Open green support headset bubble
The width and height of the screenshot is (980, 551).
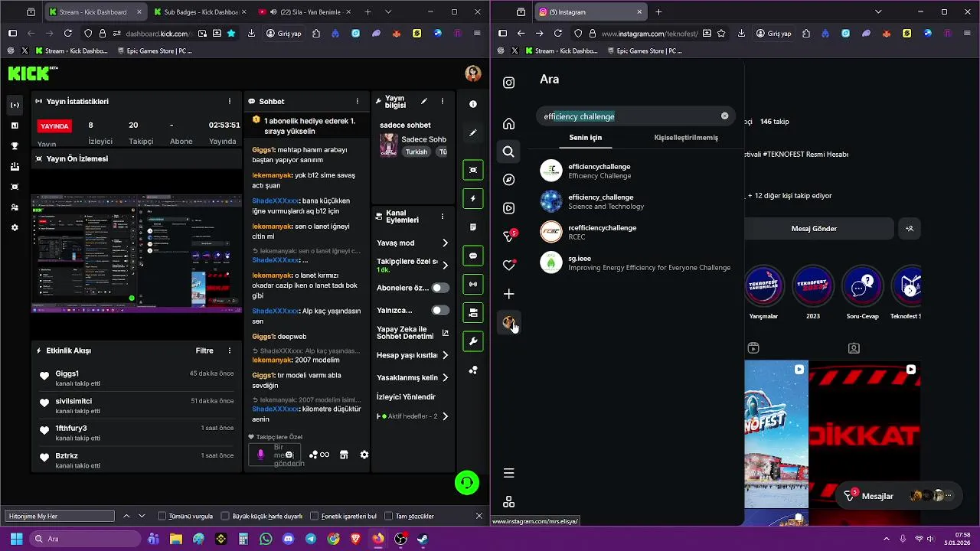467,483
